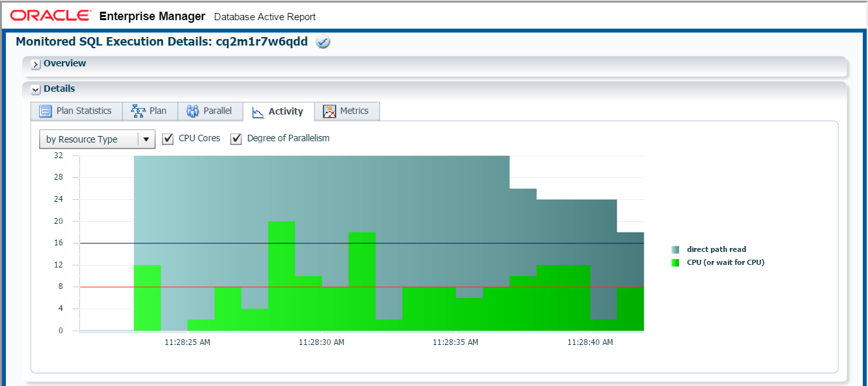Image resolution: width=868 pixels, height=386 pixels.
Task: Click the CPU (or wait for CPU) legend label
Action: 726,262
